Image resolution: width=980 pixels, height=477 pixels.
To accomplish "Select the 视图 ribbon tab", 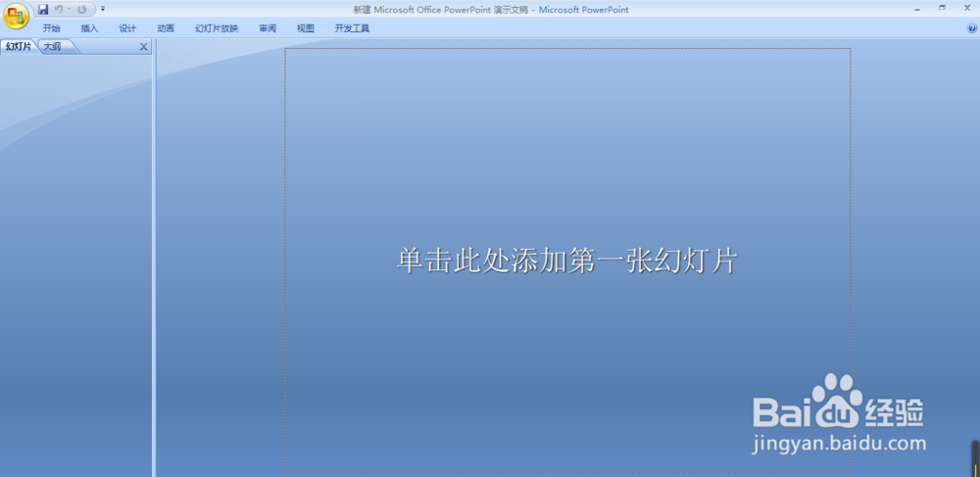I will (x=306, y=28).
